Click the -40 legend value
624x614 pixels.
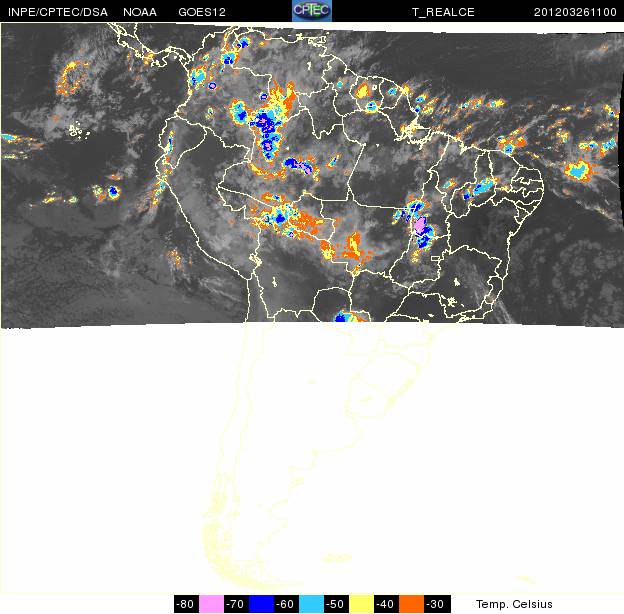click(x=385, y=604)
